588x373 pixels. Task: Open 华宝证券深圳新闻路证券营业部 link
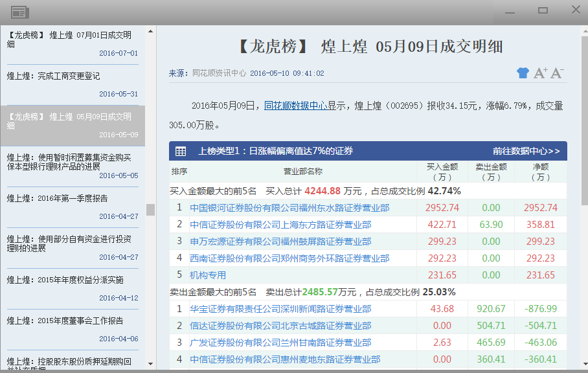[x=280, y=309]
